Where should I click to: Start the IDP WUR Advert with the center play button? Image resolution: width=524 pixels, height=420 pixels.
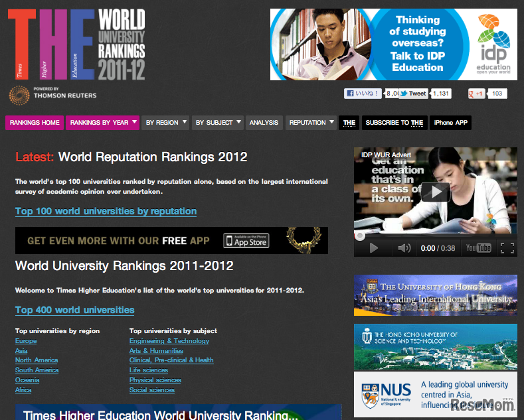(x=435, y=192)
